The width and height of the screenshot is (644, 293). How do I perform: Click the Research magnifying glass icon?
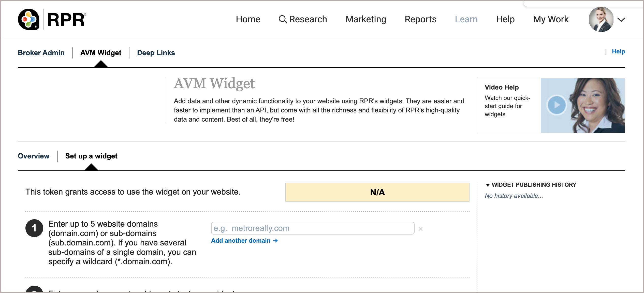tap(283, 19)
